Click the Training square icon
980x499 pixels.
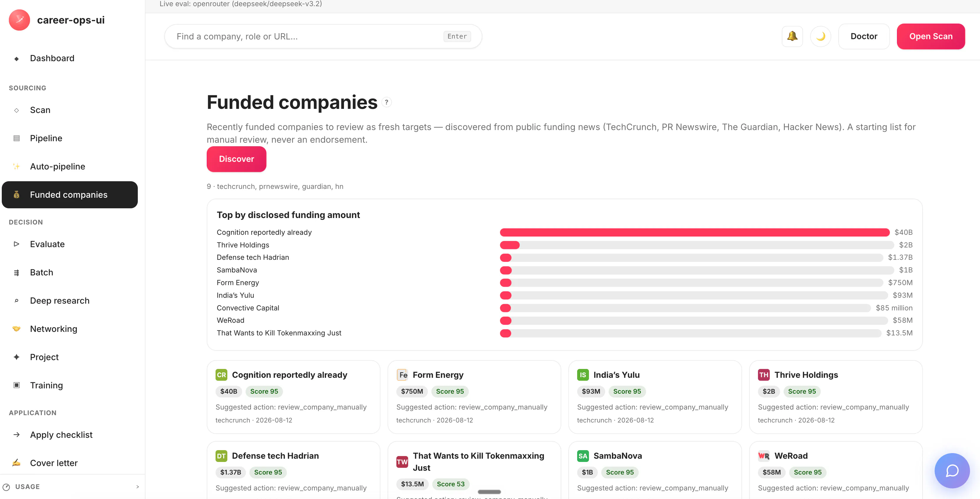click(16, 385)
